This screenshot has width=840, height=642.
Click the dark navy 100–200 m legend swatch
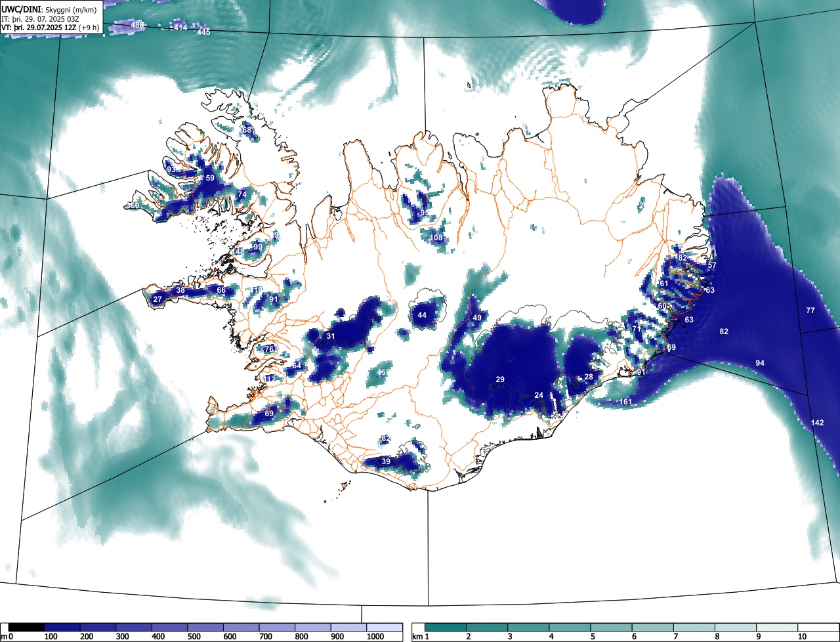tap(62, 628)
